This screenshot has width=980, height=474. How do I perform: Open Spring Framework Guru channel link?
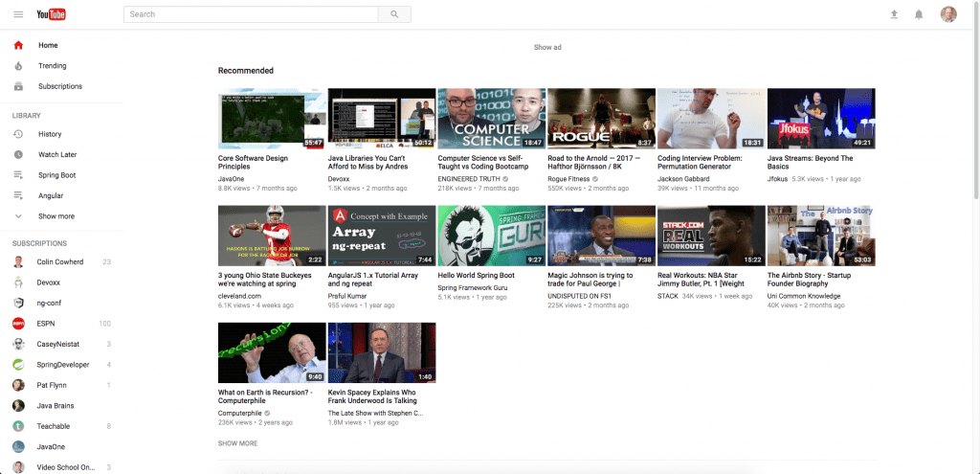473,287
